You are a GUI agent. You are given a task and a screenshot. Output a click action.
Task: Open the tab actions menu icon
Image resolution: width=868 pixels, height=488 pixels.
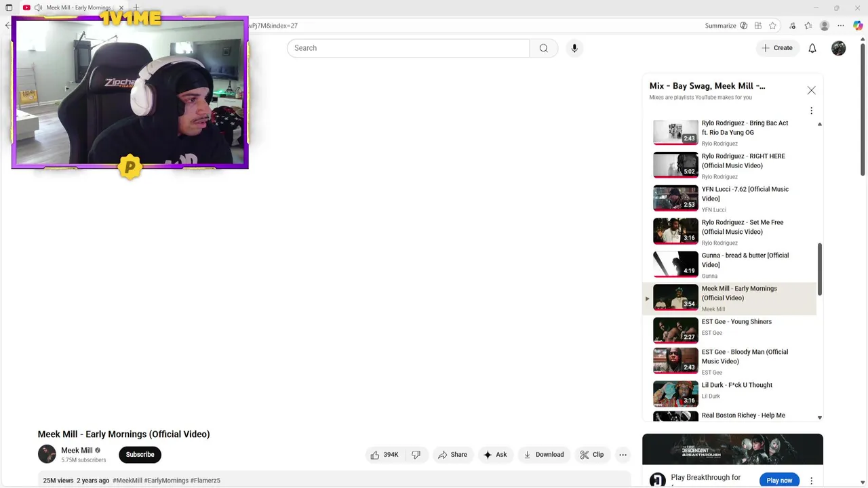click(9, 7)
